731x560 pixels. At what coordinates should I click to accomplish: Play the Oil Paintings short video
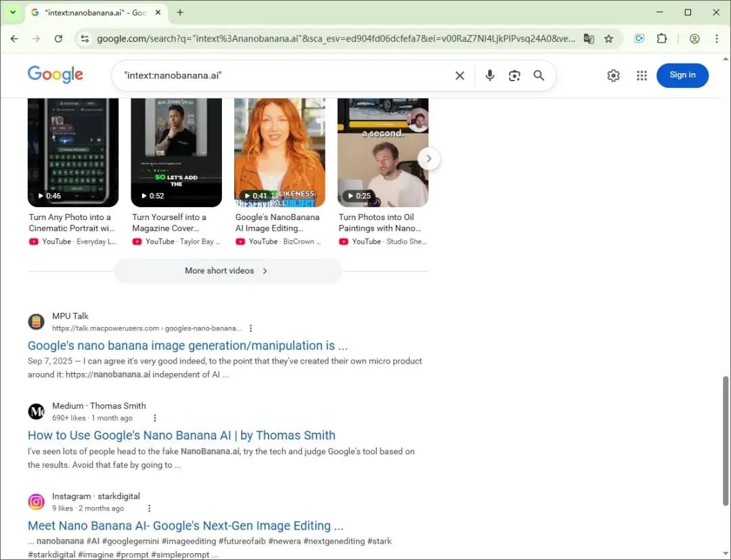pyautogui.click(x=382, y=152)
